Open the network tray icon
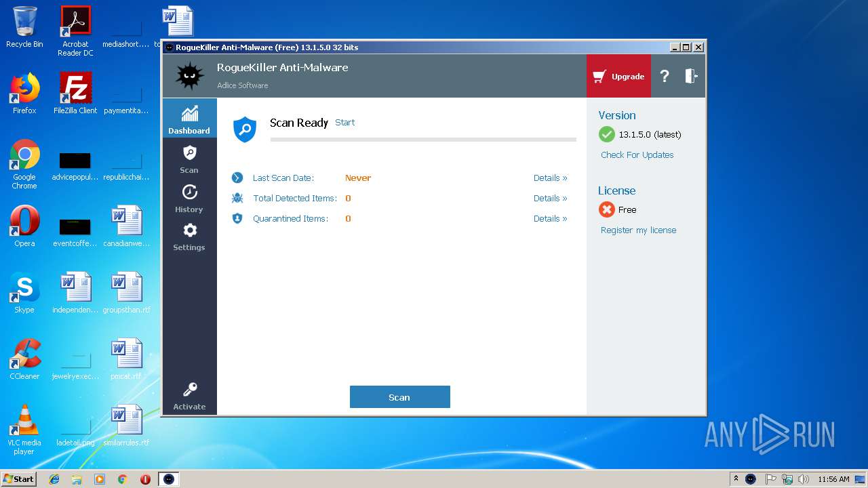This screenshot has width=868, height=488. (x=787, y=479)
